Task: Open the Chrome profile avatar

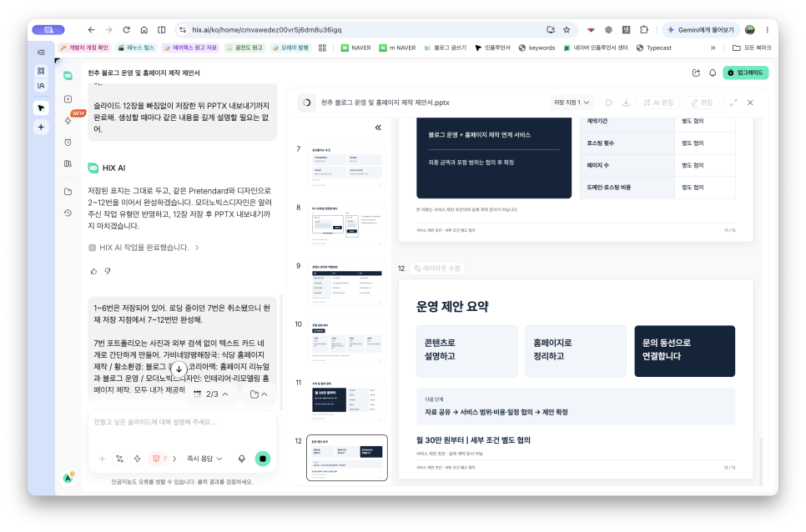Action: point(750,30)
